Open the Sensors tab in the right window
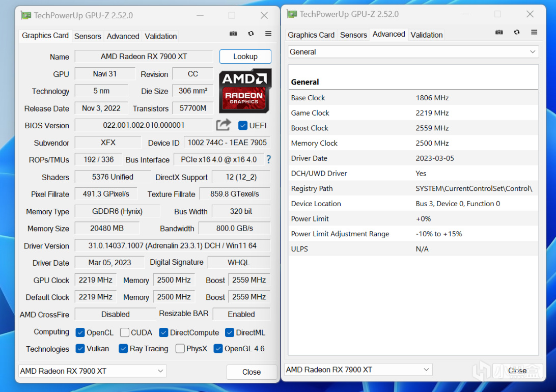Image resolution: width=556 pixels, height=392 pixels. [353, 35]
